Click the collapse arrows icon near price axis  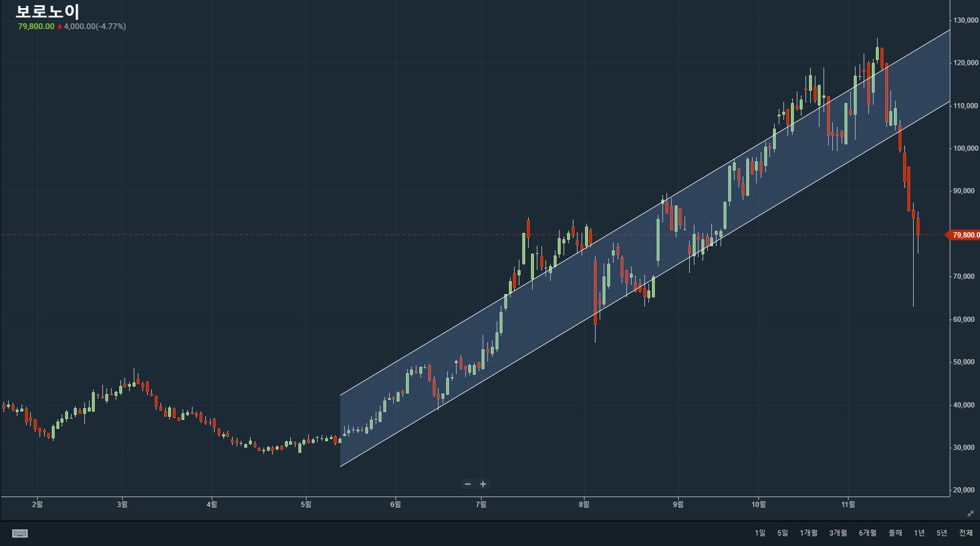pyautogui.click(x=970, y=513)
